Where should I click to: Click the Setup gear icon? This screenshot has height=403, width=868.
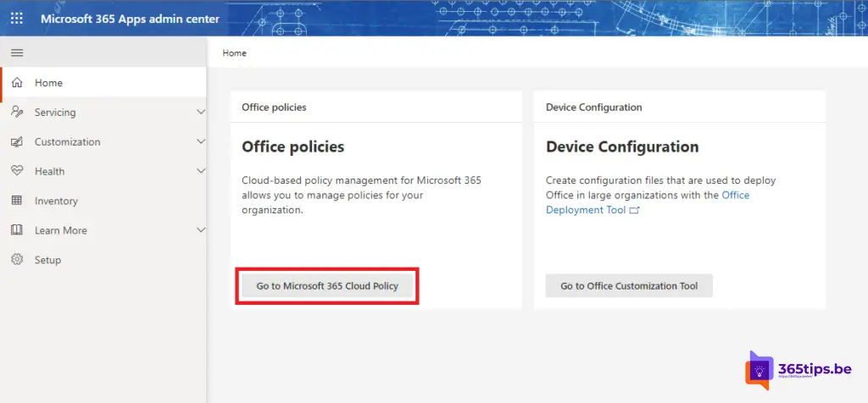coord(17,259)
